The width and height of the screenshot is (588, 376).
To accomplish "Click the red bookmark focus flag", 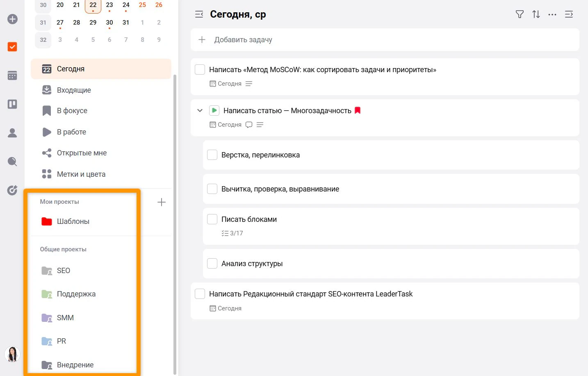I will 358,110.
